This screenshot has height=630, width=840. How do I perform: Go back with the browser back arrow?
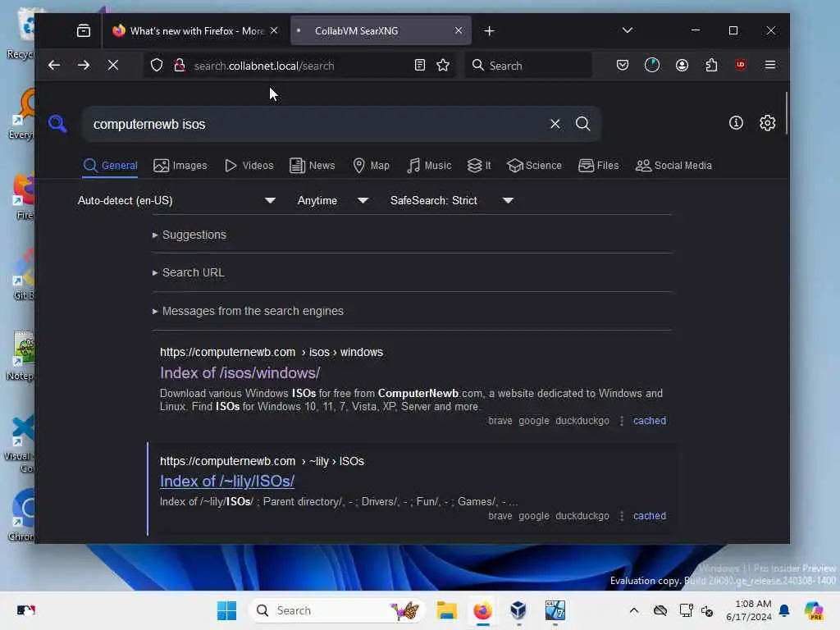[54, 66]
